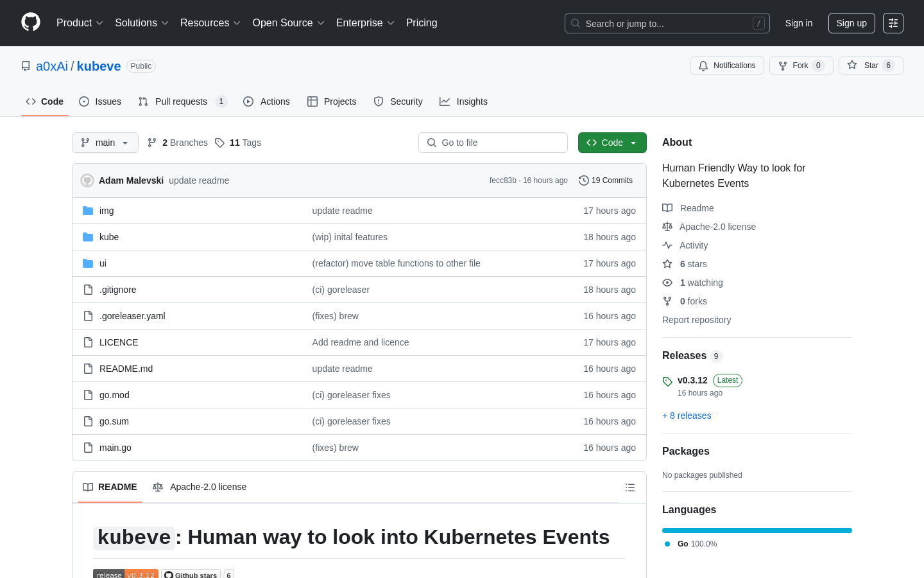The width and height of the screenshot is (924, 578).
Task: Expand the green Code dropdown button
Action: [x=612, y=143]
